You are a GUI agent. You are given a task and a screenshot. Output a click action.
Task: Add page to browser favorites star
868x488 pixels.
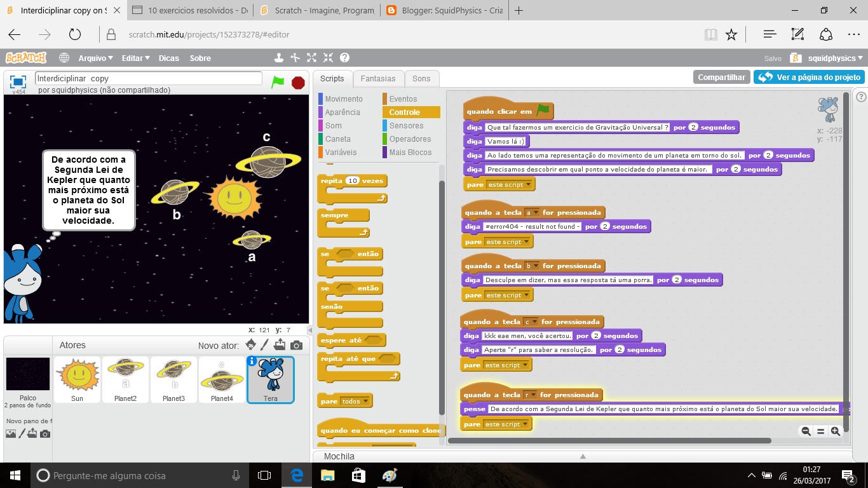731,34
